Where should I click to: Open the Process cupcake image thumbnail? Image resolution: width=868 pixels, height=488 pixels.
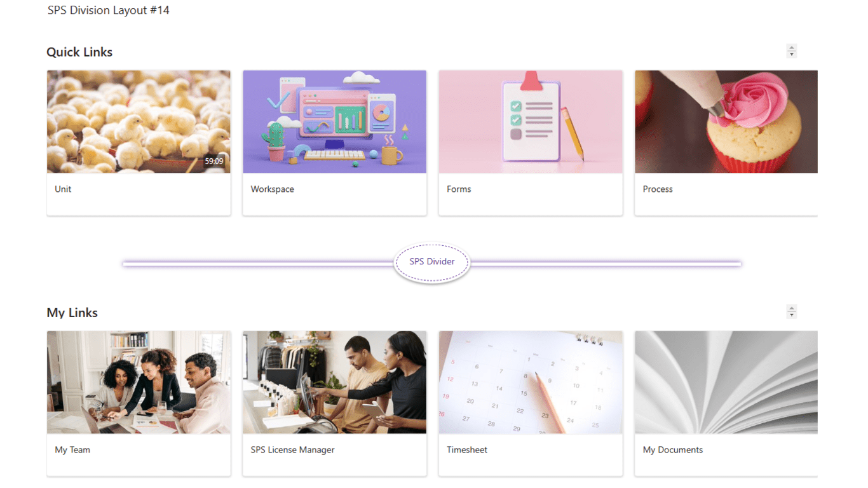coord(726,122)
